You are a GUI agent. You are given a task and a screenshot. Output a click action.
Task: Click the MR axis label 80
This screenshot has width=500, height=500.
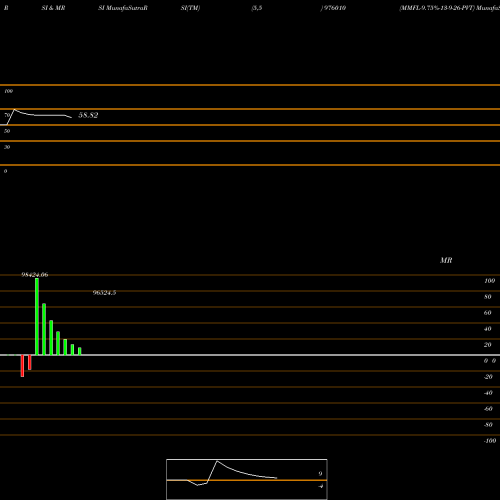[488, 297]
